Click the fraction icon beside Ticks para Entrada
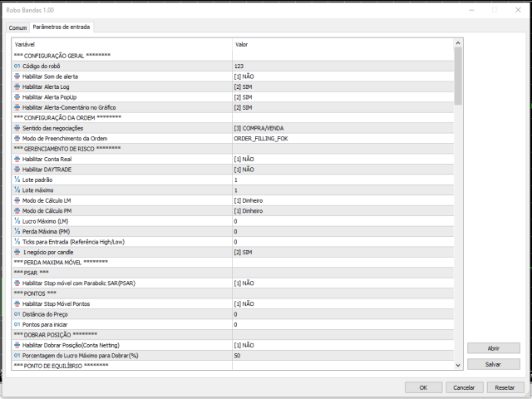Screen dimensions: 532x399 [x=17, y=242]
